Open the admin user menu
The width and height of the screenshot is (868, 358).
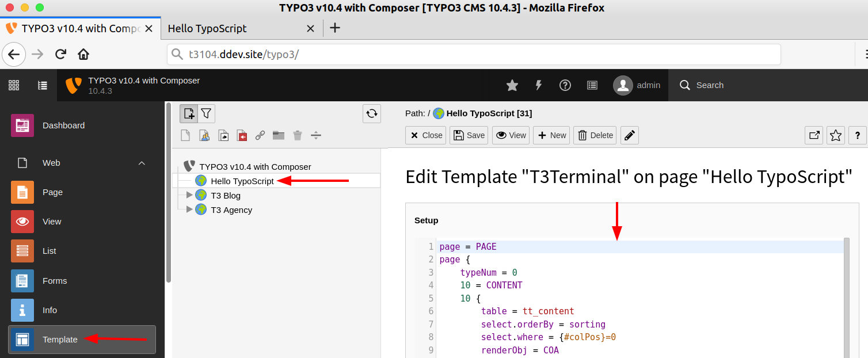coord(637,85)
